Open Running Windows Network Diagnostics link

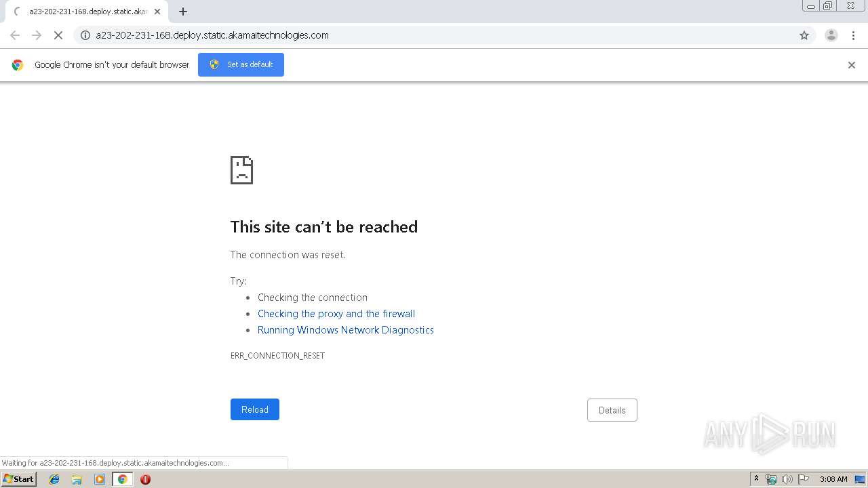tap(346, 330)
